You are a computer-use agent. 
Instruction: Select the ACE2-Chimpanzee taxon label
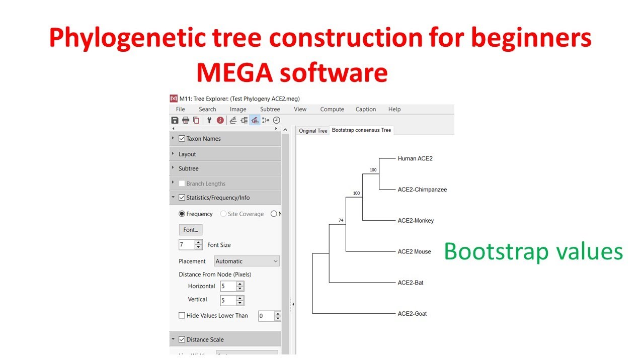[422, 190]
